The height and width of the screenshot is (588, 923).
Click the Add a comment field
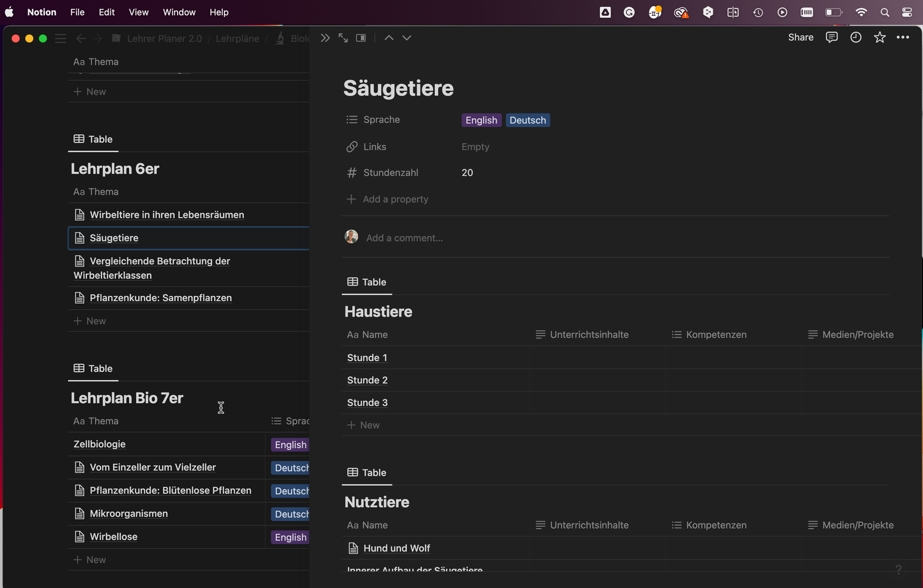[404, 238]
